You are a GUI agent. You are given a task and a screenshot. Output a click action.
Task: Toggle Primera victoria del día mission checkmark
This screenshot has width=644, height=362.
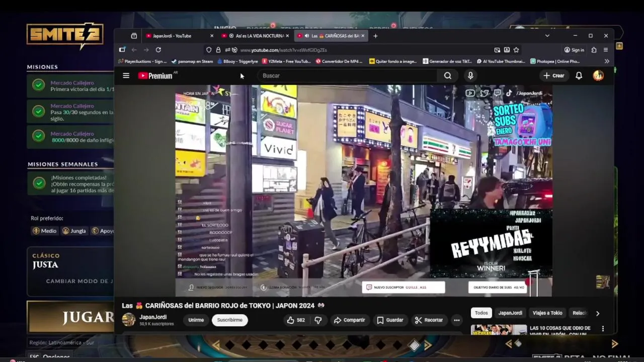coord(39,85)
